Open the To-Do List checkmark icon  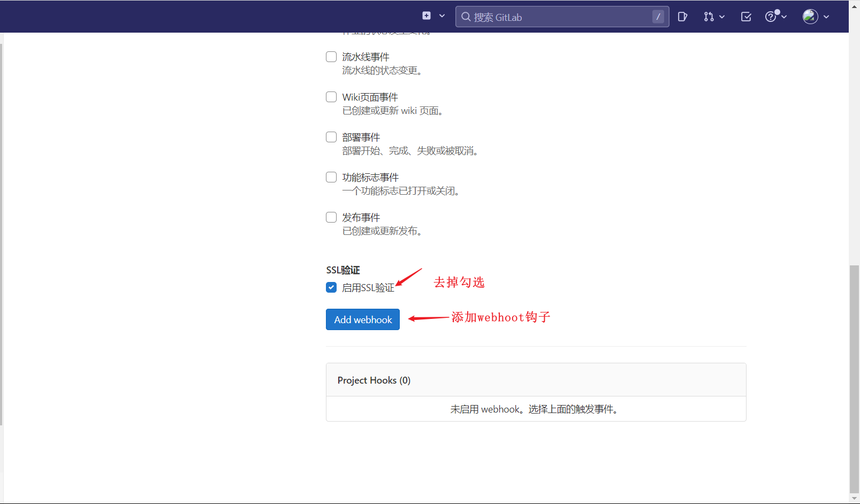(746, 17)
